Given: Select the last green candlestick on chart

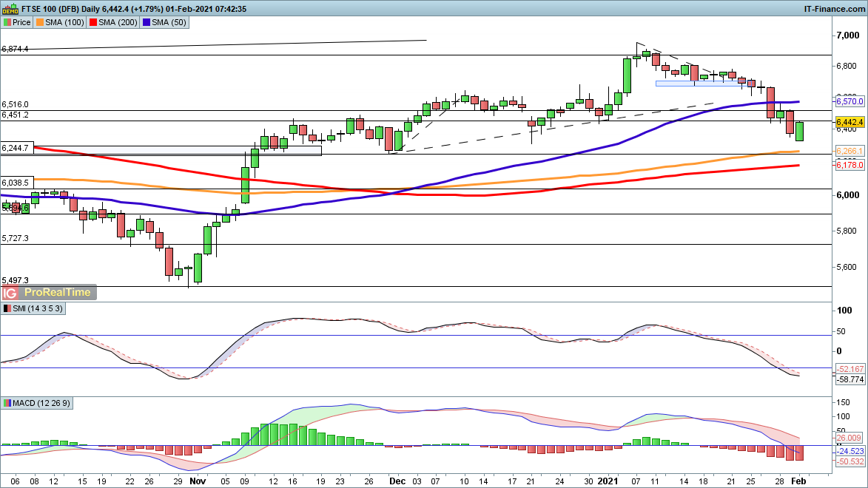Looking at the screenshot, I should pos(801,132).
